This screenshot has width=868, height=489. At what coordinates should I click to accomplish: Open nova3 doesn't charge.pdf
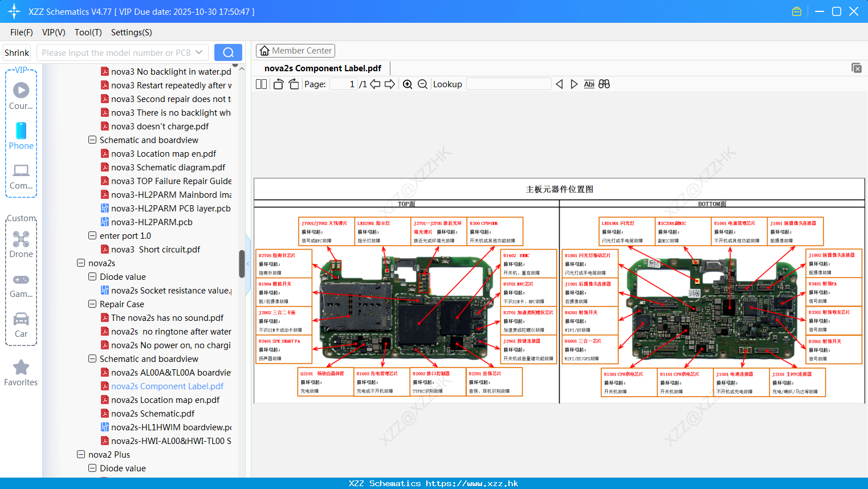coord(160,127)
